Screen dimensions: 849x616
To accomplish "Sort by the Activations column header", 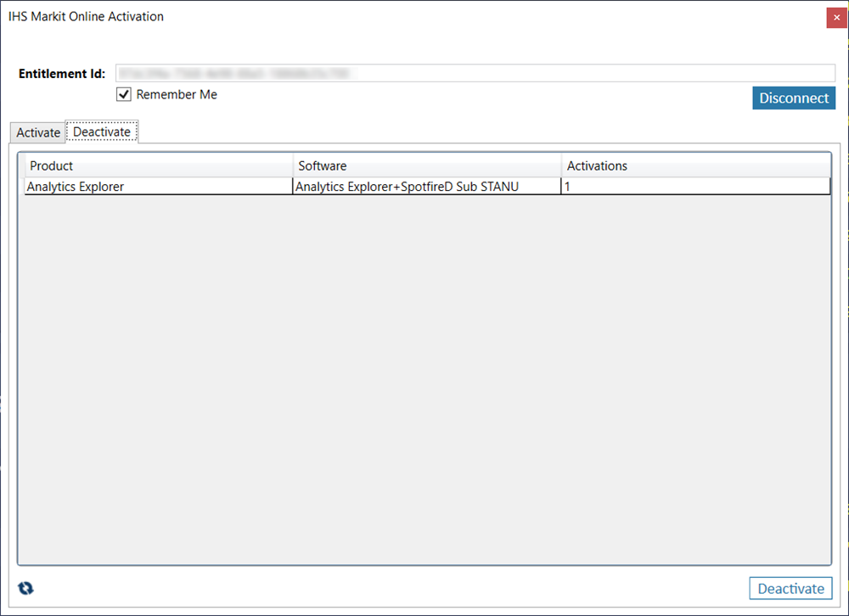I will [x=695, y=165].
